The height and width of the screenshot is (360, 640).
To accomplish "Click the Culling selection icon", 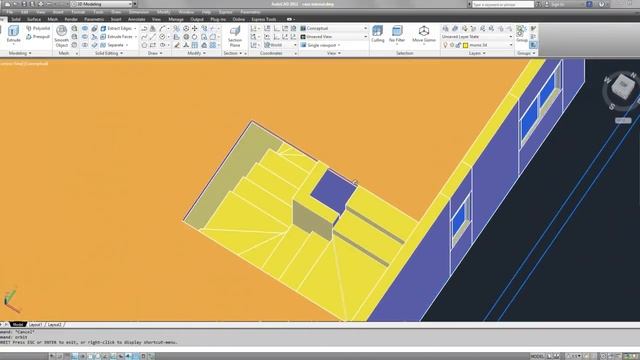I will coord(378,33).
